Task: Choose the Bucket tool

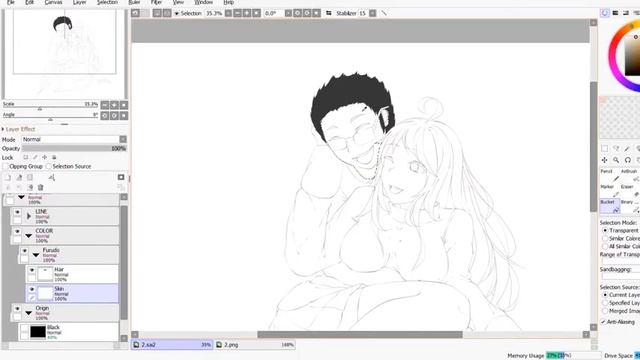Action: 609,206
